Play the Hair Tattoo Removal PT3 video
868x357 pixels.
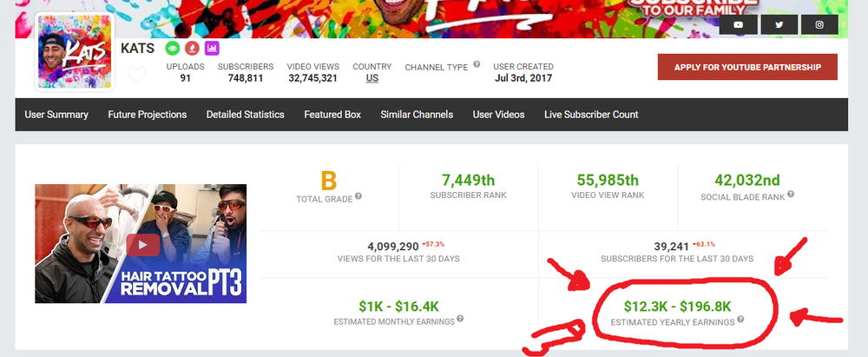coord(141,243)
